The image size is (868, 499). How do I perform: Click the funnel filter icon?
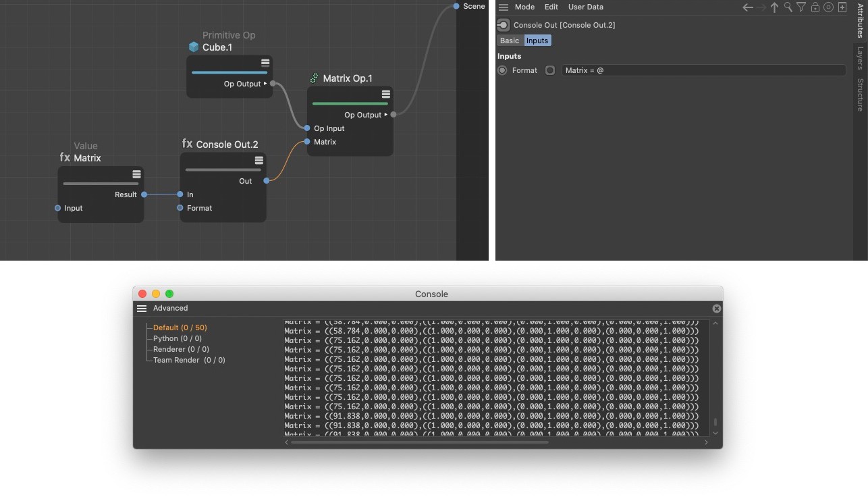click(x=801, y=7)
